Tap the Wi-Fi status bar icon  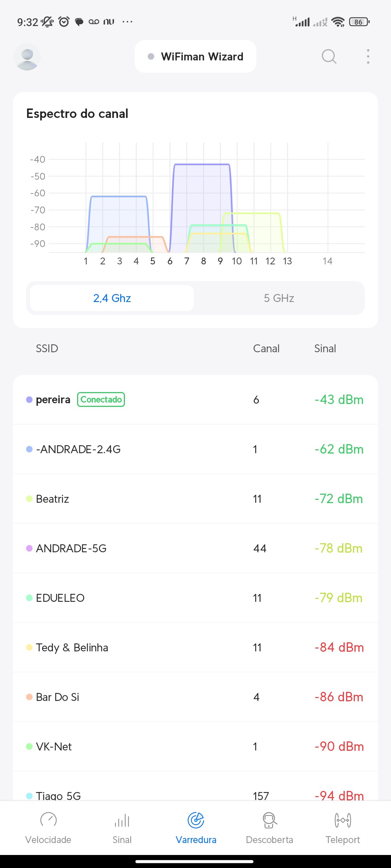pyautogui.click(x=338, y=22)
